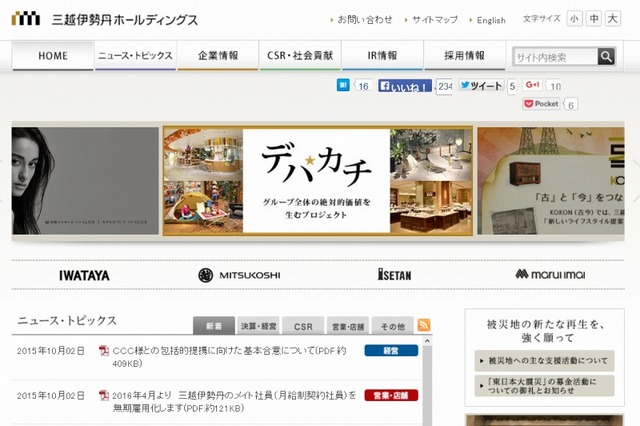This screenshot has width=640, height=426.
Task: Set text size to 中
Action: [x=594, y=19]
